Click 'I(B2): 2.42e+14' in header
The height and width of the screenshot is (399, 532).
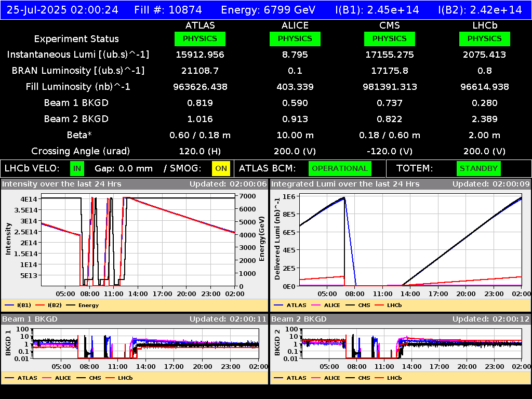[480, 10]
